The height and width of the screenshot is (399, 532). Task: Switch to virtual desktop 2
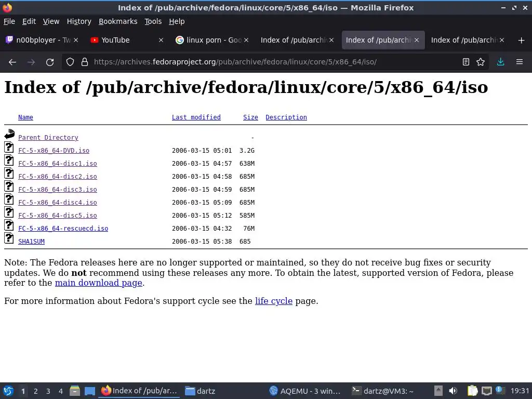(x=36, y=391)
